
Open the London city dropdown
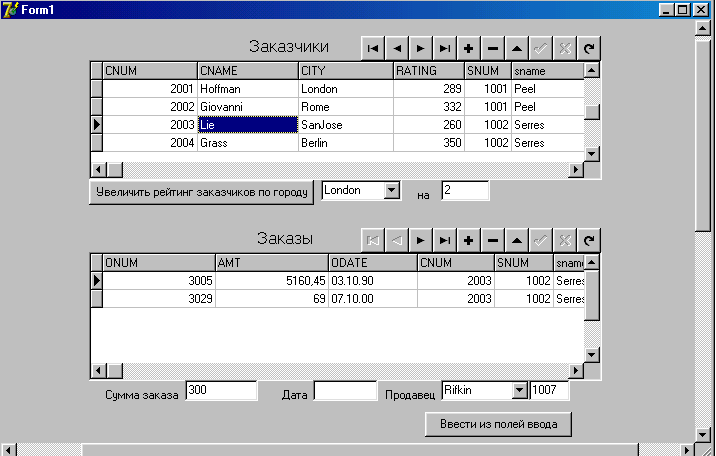coord(392,190)
